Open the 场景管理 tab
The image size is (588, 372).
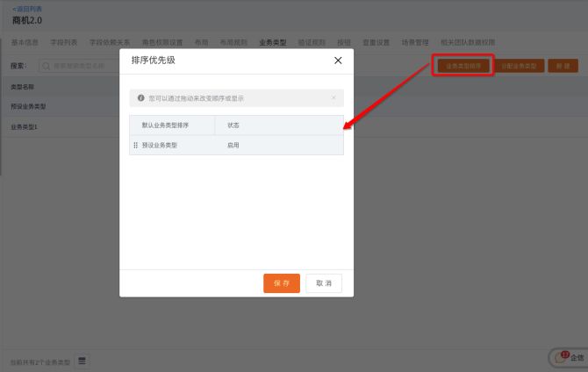[x=415, y=42]
